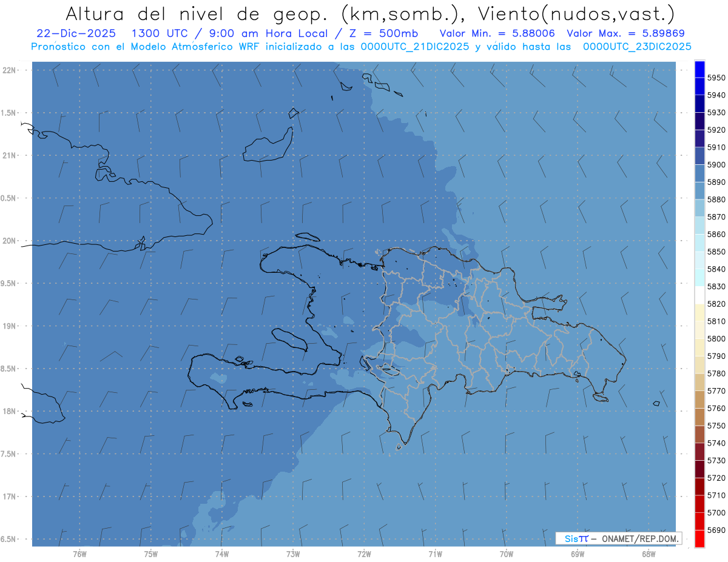Click the color bar segment between 5760 and 5770

pyautogui.click(x=699, y=400)
